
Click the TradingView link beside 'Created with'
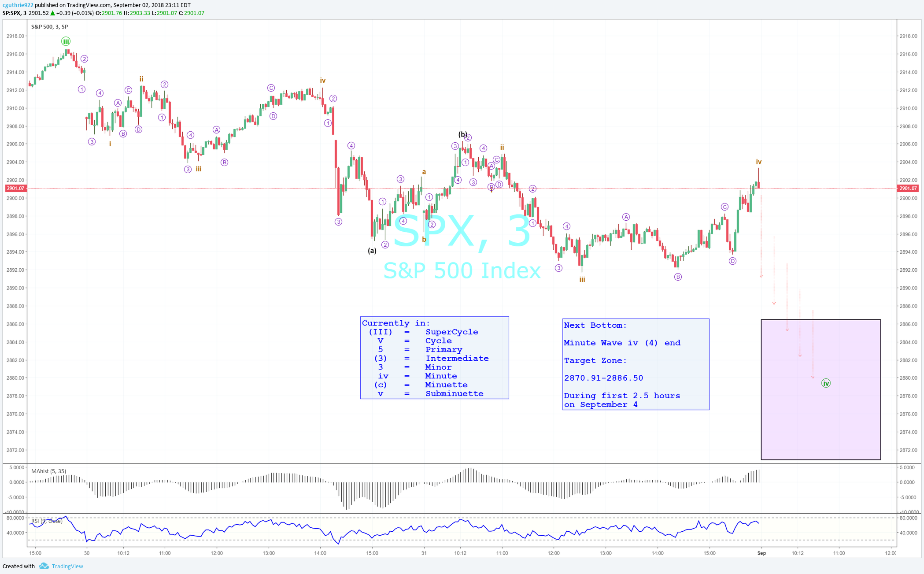tap(67, 566)
